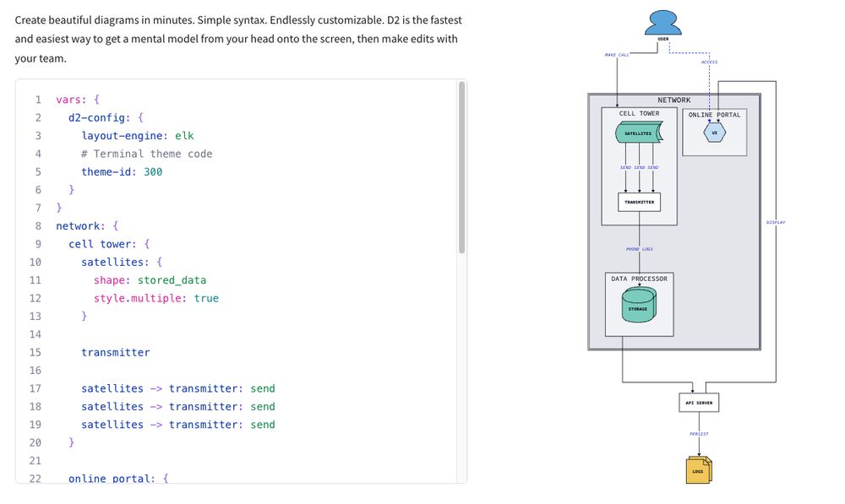Click the "theme-id: 300" code line
Screen dimensions: 845x504
[x=122, y=171]
